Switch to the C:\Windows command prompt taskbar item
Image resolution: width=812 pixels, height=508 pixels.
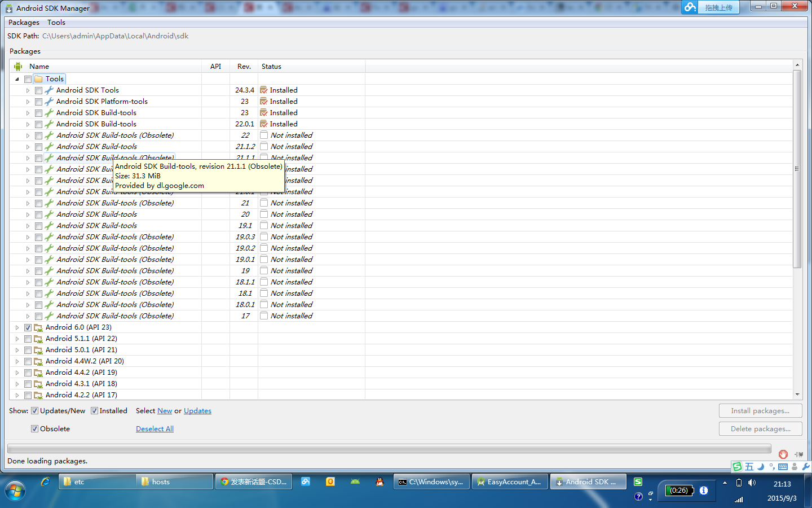tap(431, 481)
